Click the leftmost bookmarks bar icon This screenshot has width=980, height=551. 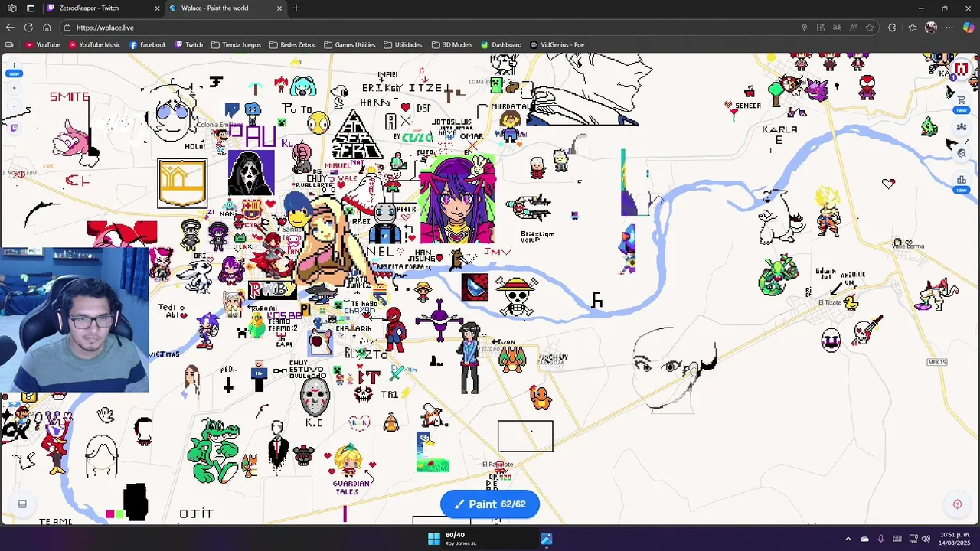pos(9,44)
